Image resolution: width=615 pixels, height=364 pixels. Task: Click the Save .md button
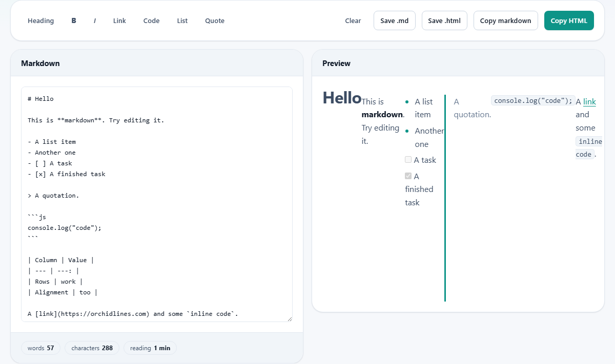[395, 20]
